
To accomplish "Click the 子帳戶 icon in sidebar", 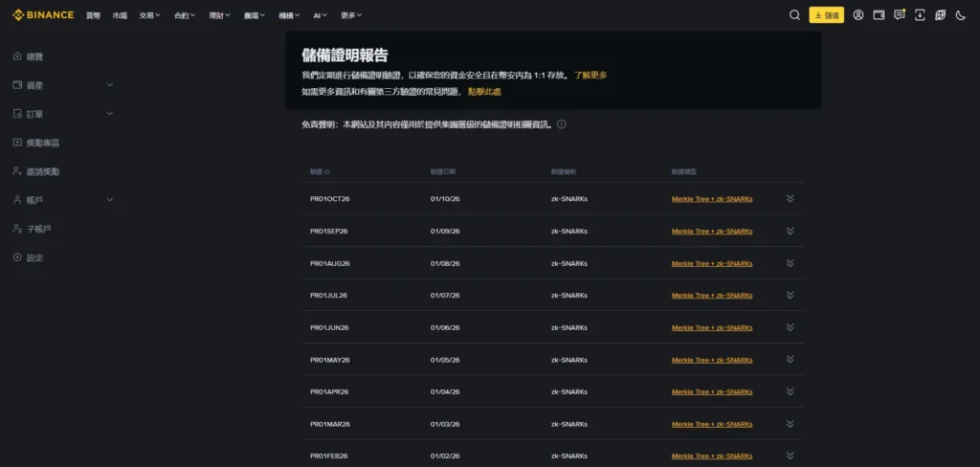I will click(17, 228).
